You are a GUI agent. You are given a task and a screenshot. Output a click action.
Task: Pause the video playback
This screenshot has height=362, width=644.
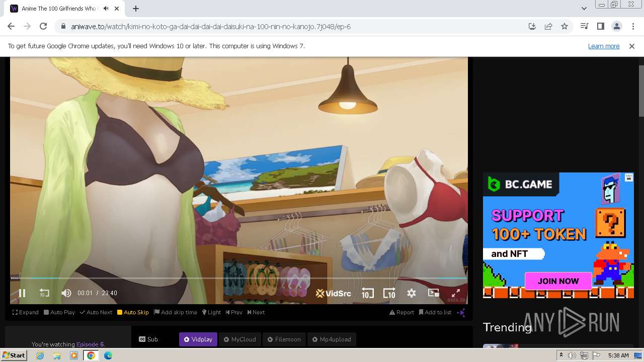coord(22,293)
